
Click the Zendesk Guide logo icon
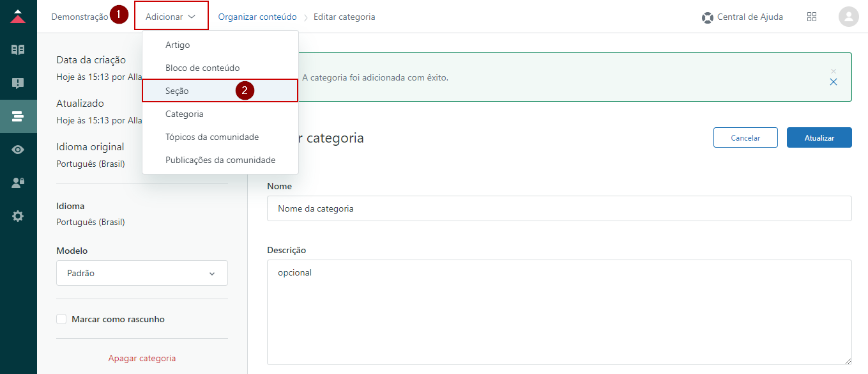tap(18, 17)
